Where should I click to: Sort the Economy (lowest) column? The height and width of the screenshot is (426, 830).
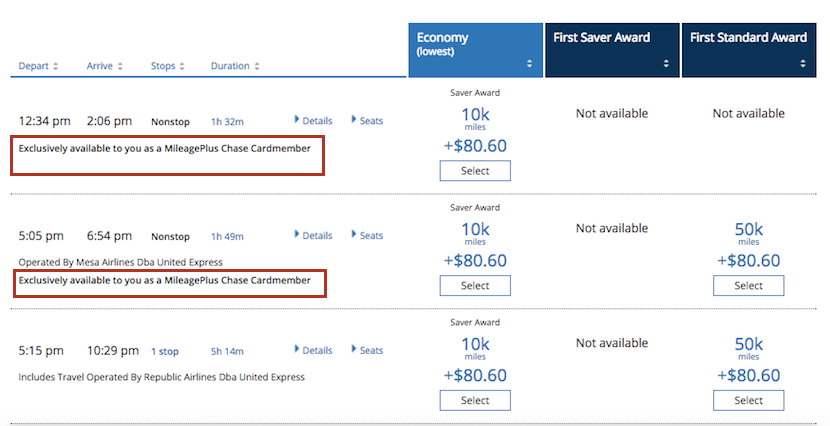coord(530,63)
